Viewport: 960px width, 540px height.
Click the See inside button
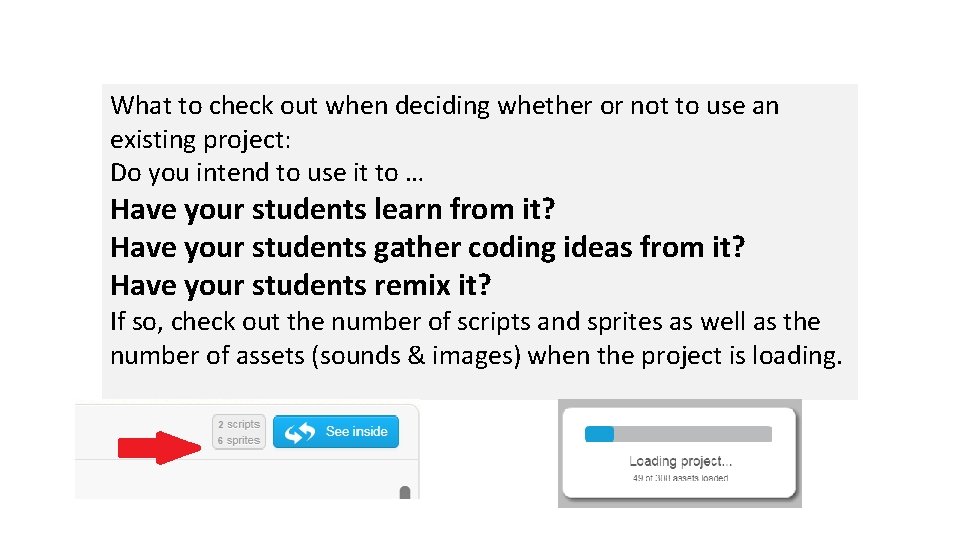336,432
